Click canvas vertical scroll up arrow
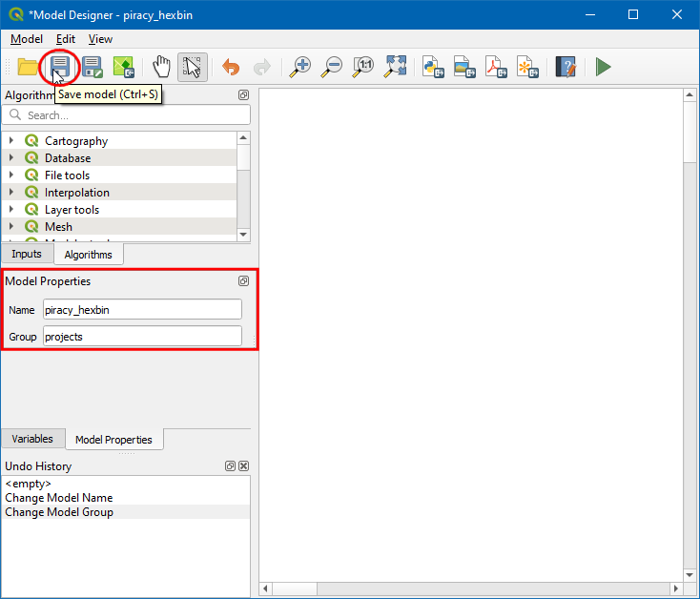Viewport: 700px width, 599px height. [690, 95]
